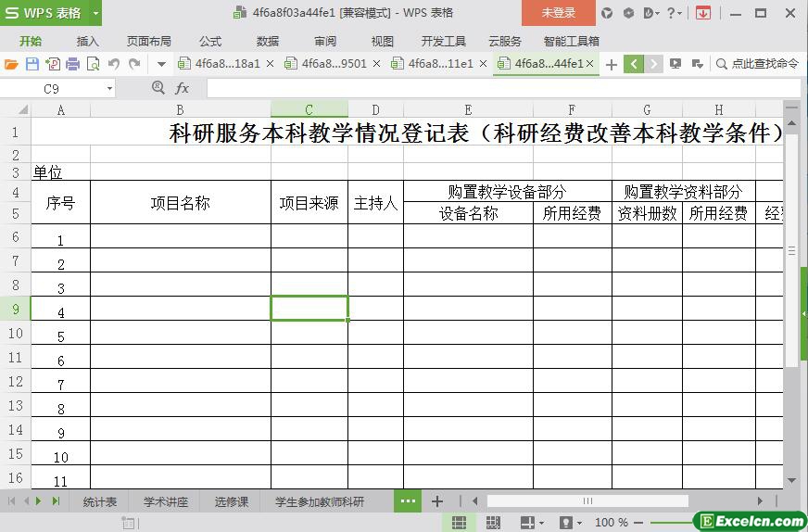Click the Redo arrow icon
The width and height of the screenshot is (808, 532).
click(x=134, y=64)
